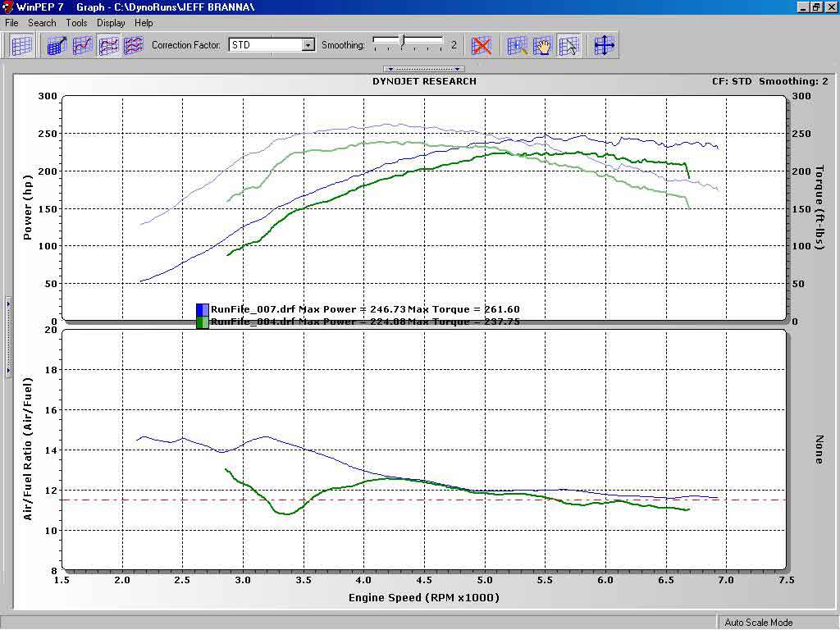This screenshot has width=840, height=630.
Task: Open the File menu
Action: [11, 22]
